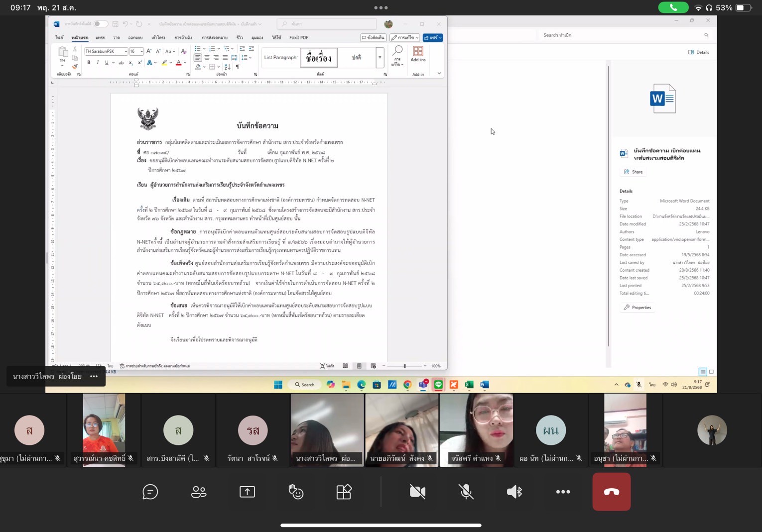Decrease paragraph indent

click(242, 49)
